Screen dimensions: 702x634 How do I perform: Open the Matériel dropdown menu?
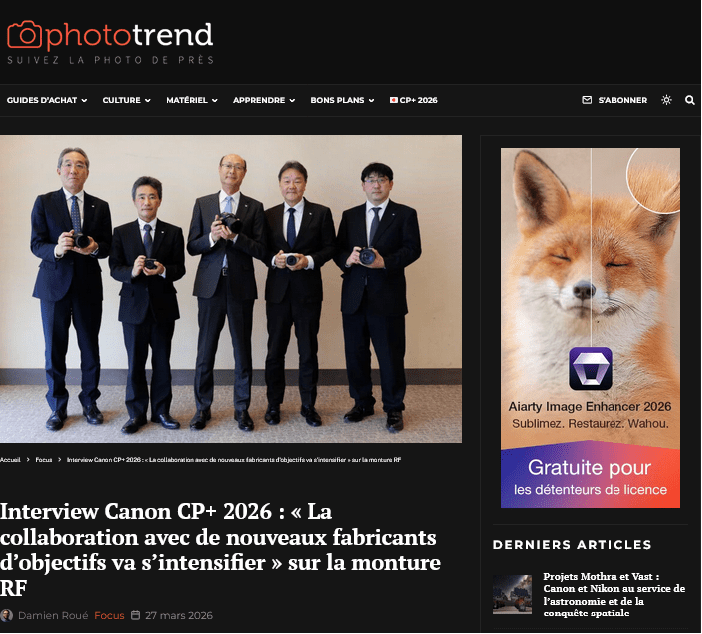pos(192,100)
